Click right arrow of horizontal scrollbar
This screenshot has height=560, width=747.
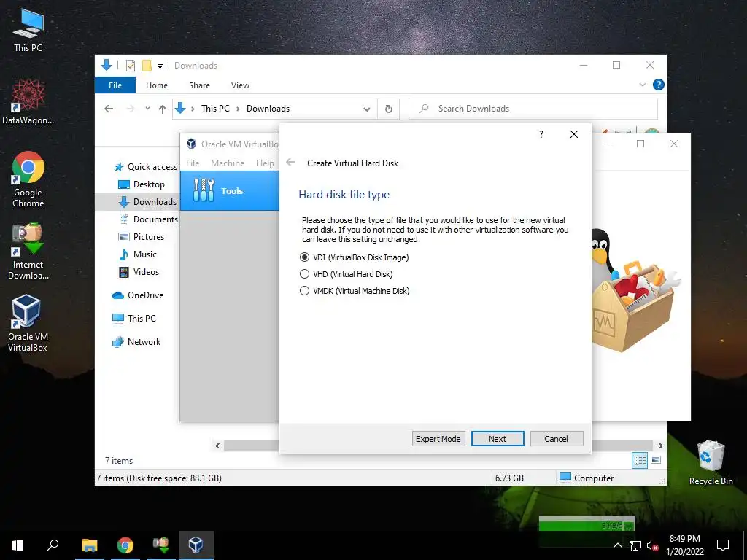tap(661, 446)
